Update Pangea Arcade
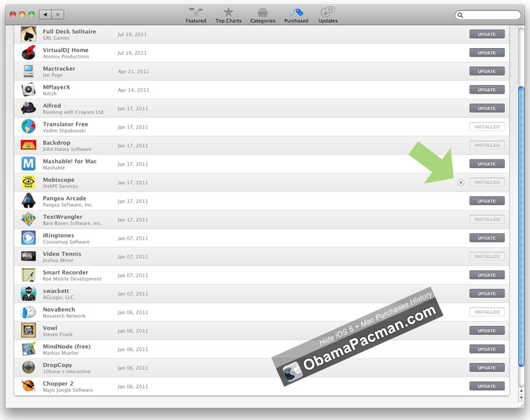Screen dimensions: 530x420 pos(487,201)
